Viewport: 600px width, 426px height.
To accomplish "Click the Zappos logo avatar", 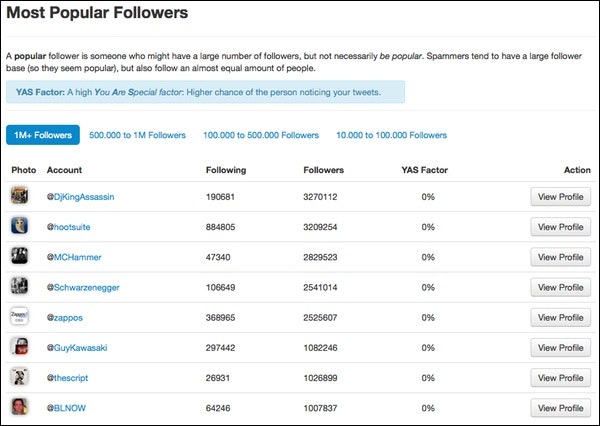I will (x=19, y=317).
